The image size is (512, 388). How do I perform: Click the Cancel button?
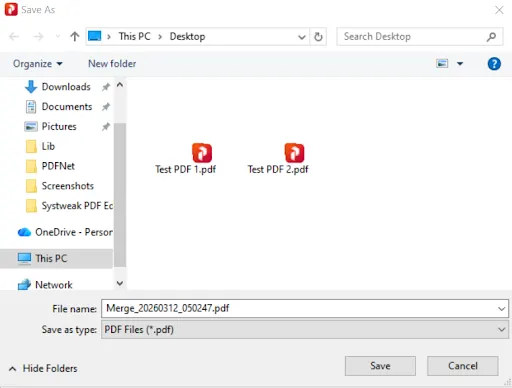[463, 366]
